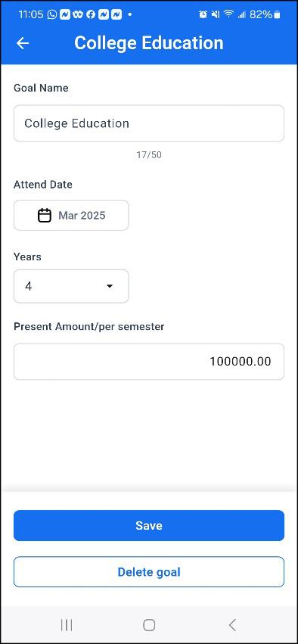Viewport: 298px width, 644px height.
Task: Tap the Android home button
Action: coord(149,625)
